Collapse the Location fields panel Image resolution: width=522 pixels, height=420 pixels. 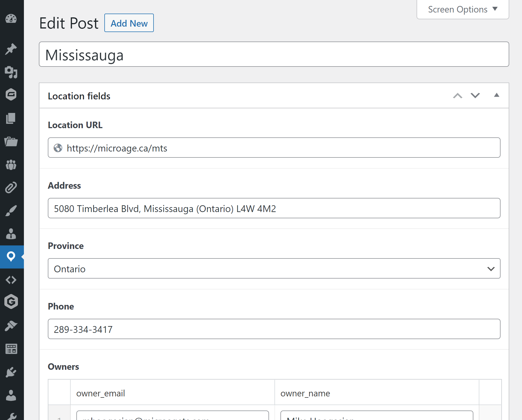[497, 95]
